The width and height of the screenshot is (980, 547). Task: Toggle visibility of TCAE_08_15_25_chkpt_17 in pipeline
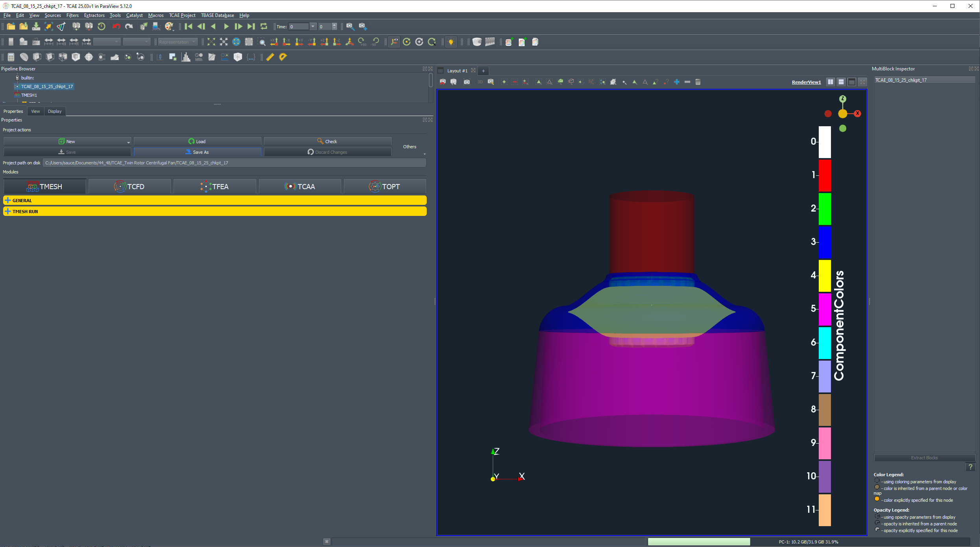(17, 87)
